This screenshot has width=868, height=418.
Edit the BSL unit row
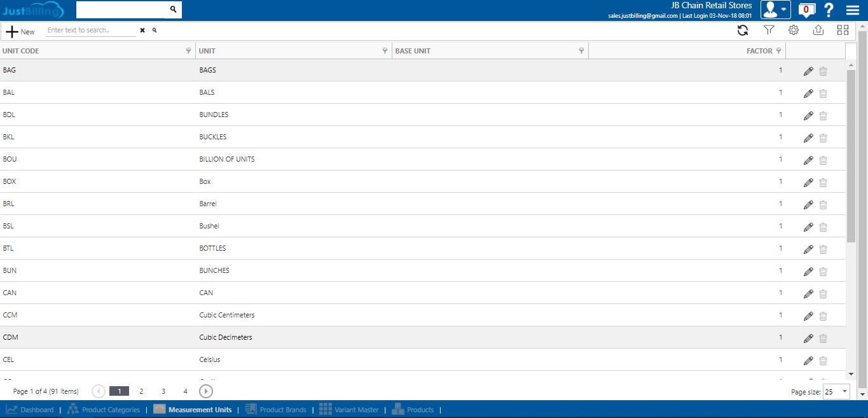click(x=808, y=227)
